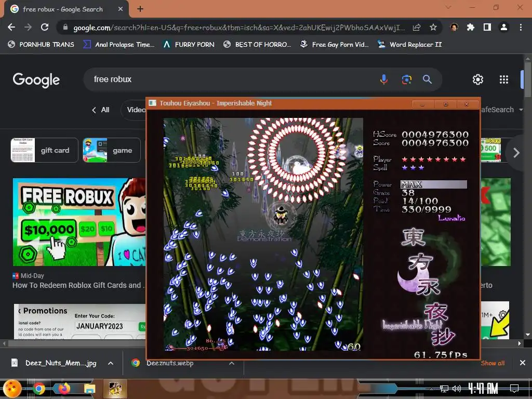Open Anal Prolapse Time... bookmark
This screenshot has width=532, height=399.
pyautogui.click(x=119, y=45)
